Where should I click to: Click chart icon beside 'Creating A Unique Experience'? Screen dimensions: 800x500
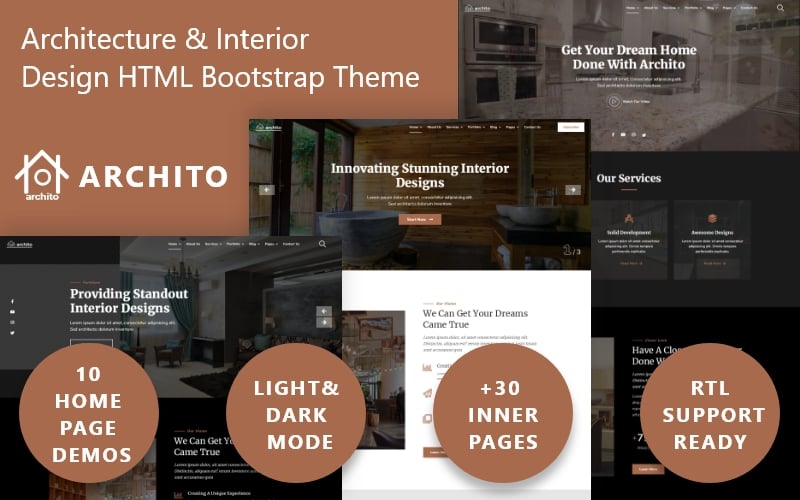tap(178, 494)
